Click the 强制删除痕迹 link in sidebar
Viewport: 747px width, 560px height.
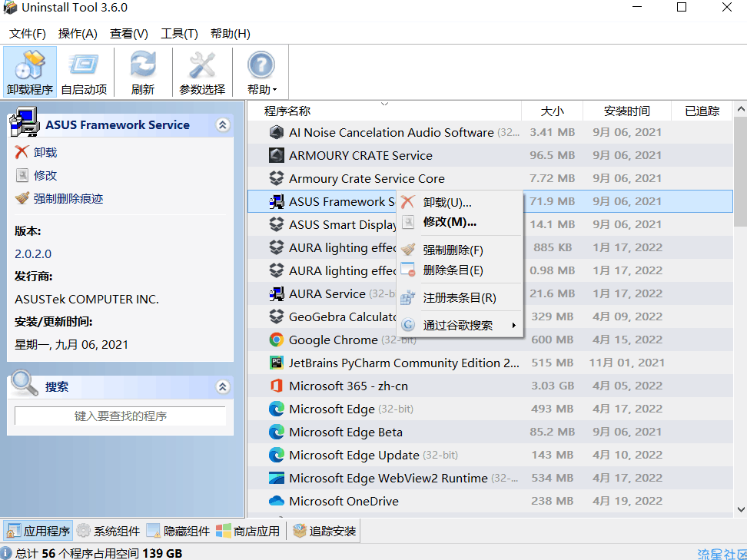[x=68, y=198]
